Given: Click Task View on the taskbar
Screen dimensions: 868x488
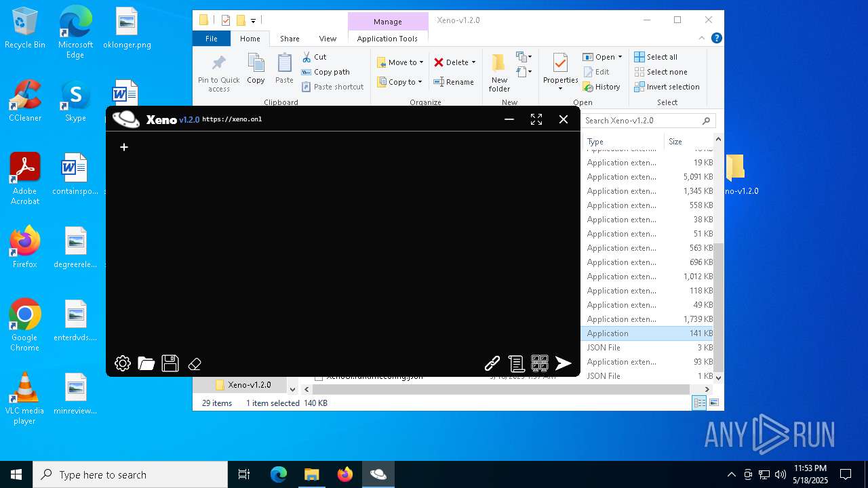Looking at the screenshot, I should click(x=244, y=474).
